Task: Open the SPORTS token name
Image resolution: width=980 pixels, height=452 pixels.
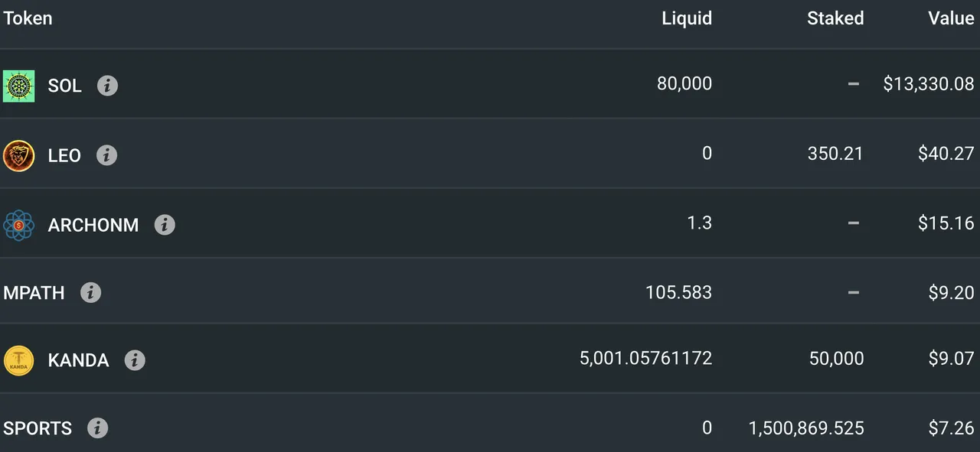Action: [38, 428]
